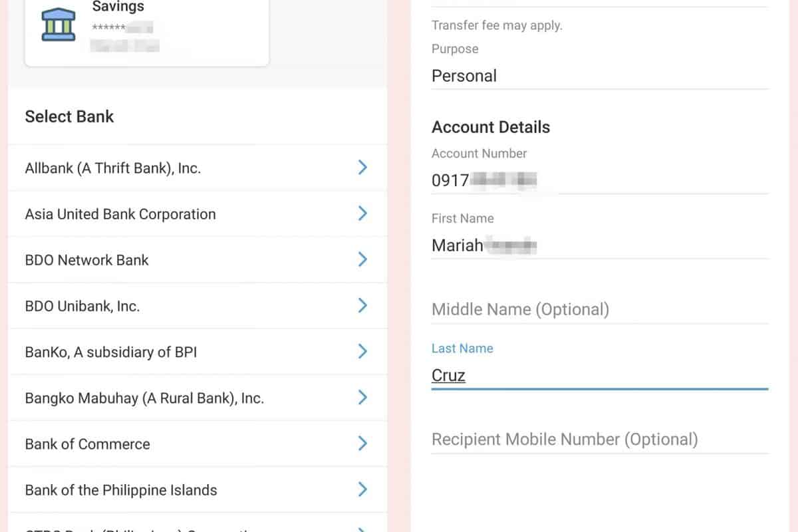The height and width of the screenshot is (532, 798).
Task: Focus the Account Number field
Action: 598,180
